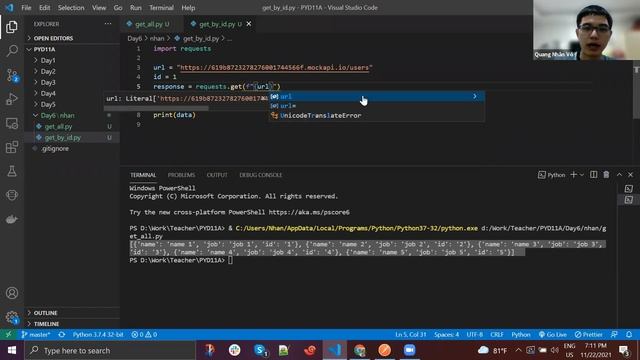
Task: Open the Accounts icon in activity bar
Action: (x=12, y=293)
